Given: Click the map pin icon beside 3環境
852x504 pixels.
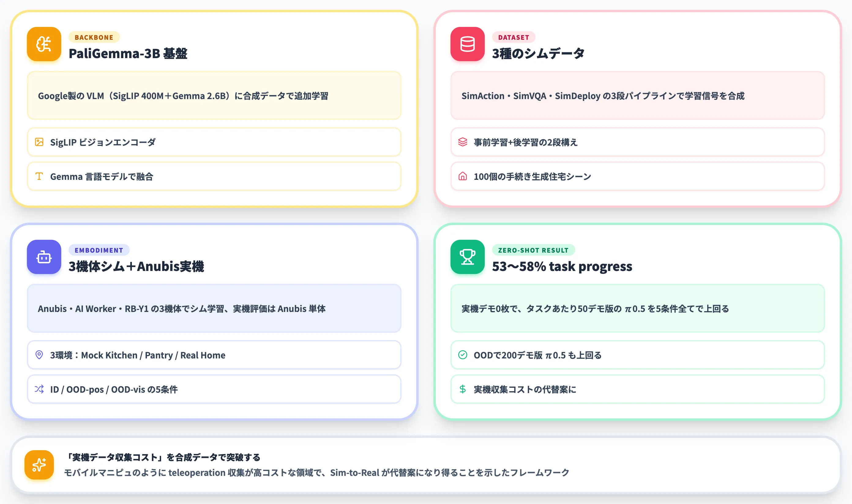Looking at the screenshot, I should click(x=39, y=355).
